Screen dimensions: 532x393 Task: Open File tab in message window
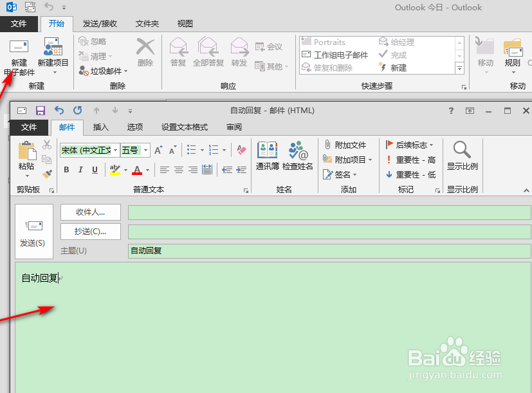tap(29, 127)
